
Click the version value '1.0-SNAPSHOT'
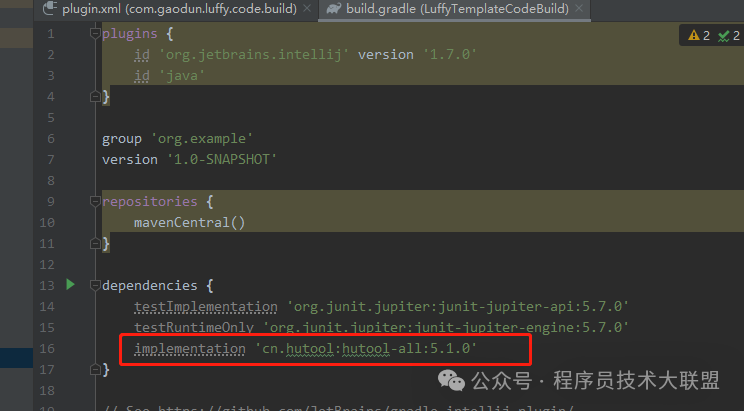[222, 159]
